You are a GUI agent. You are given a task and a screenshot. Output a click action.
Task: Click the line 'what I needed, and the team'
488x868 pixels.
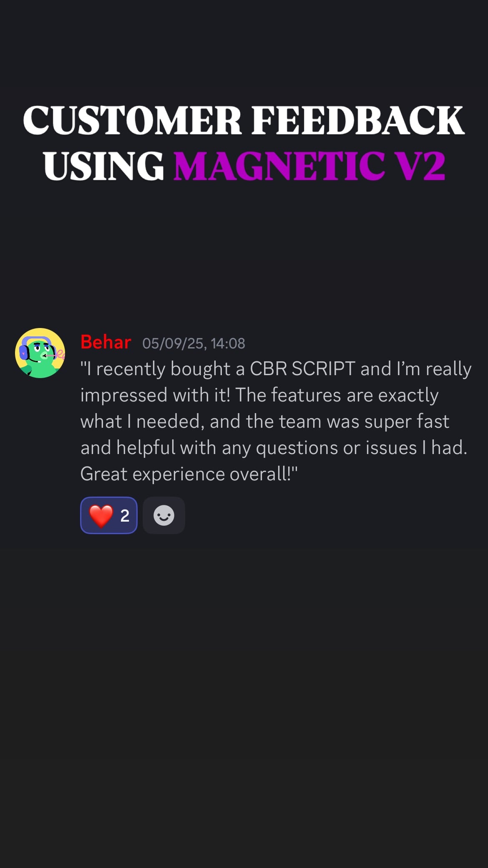coord(265,421)
